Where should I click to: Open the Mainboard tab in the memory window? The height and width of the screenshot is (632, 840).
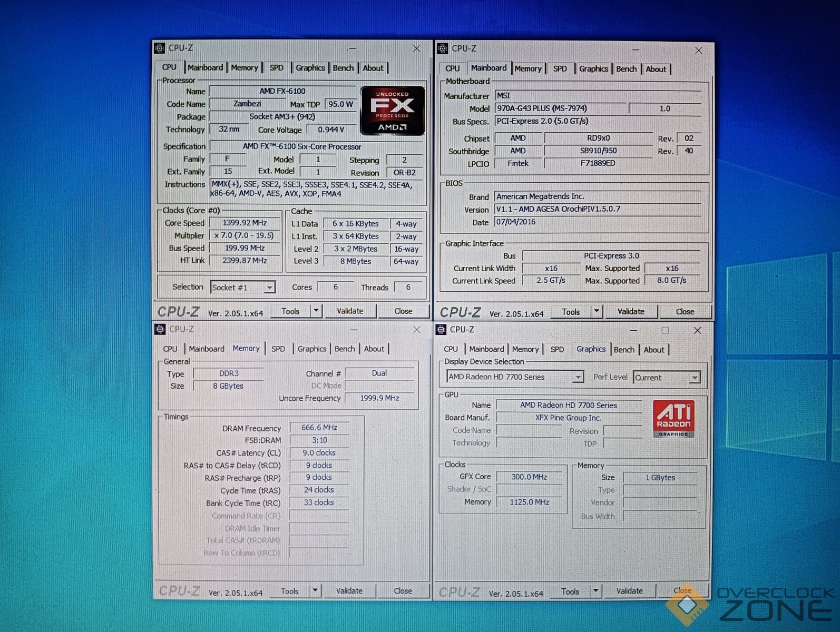click(207, 349)
